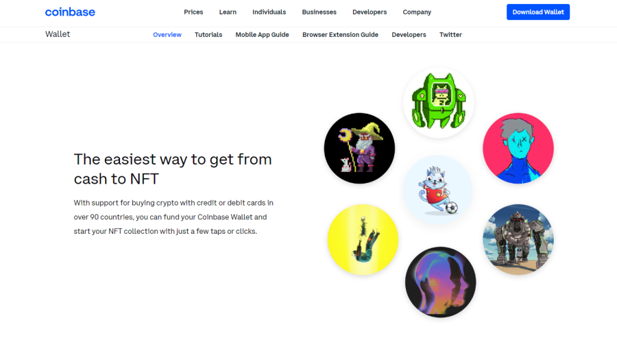
Task: Click the Wallet section title
Action: click(58, 34)
